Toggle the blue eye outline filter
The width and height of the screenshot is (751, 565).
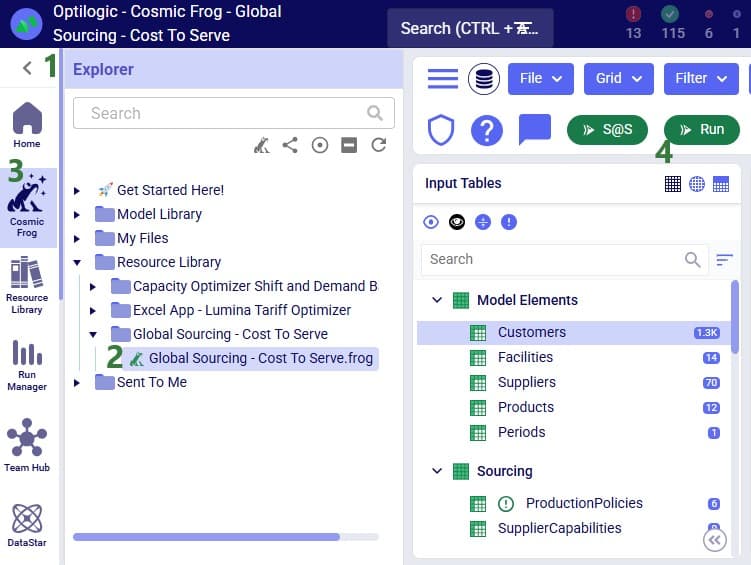pos(431,222)
